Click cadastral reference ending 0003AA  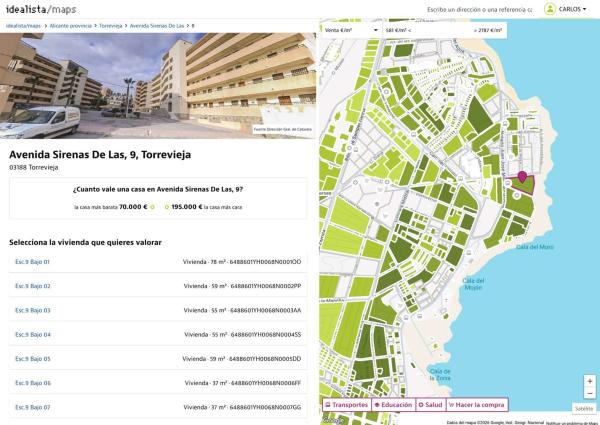tap(265, 310)
